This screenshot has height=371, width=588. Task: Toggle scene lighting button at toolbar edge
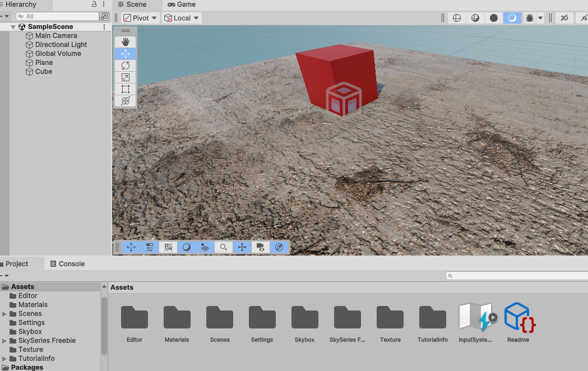pyautogui.click(x=584, y=18)
